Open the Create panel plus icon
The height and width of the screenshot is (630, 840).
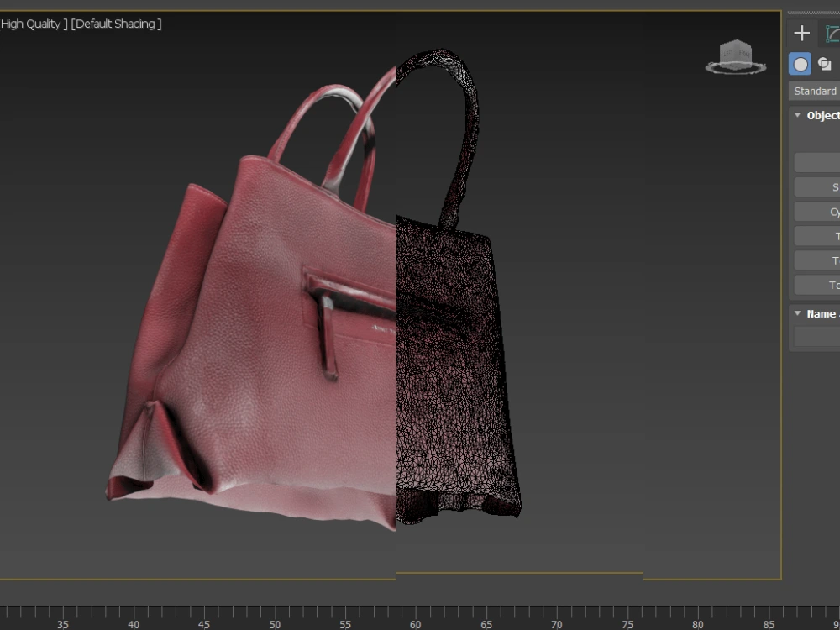click(x=801, y=33)
